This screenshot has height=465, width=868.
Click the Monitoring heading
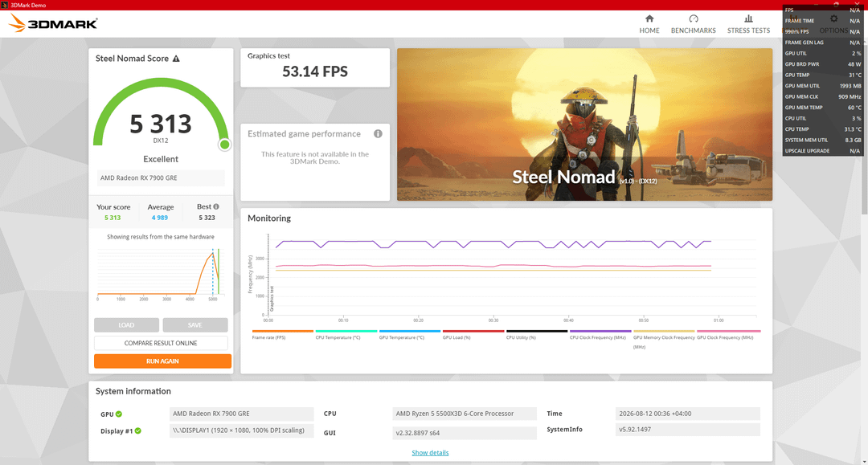pos(269,218)
